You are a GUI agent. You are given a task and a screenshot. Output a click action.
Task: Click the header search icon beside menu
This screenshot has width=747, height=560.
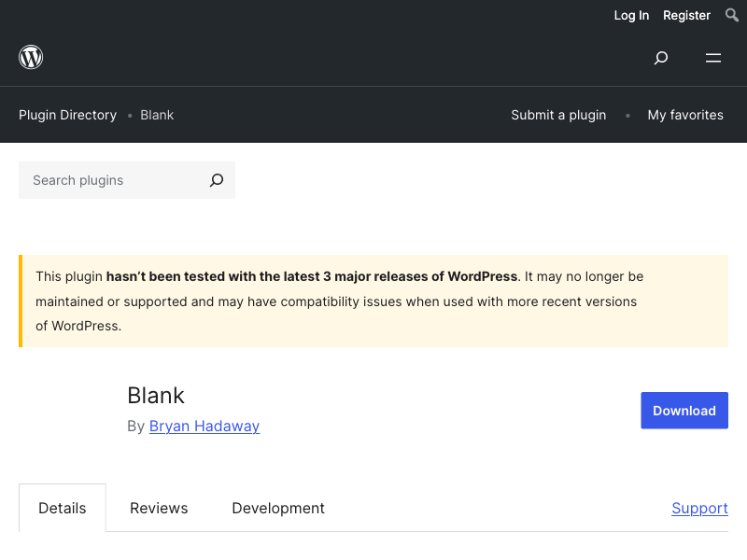661,58
